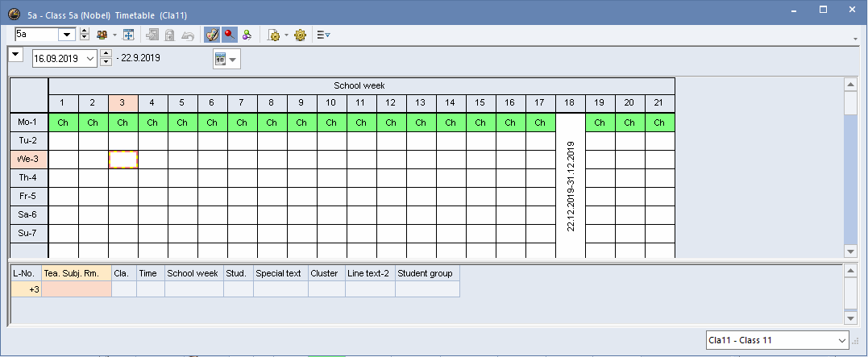
Task: Click the Stud. column header
Action: [239, 273]
